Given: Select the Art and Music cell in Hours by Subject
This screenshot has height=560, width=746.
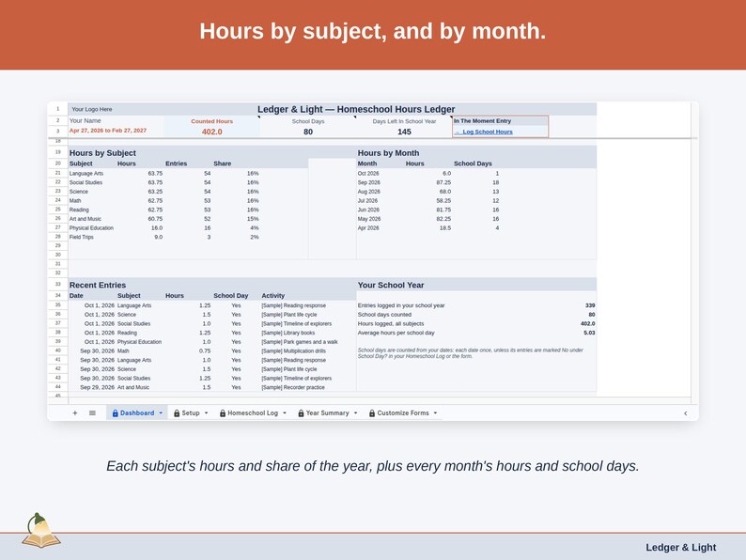Looking at the screenshot, I should pyautogui.click(x=85, y=219).
